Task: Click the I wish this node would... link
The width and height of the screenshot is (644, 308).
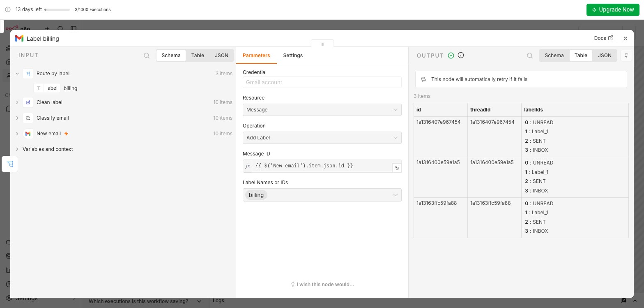Action: point(322,285)
